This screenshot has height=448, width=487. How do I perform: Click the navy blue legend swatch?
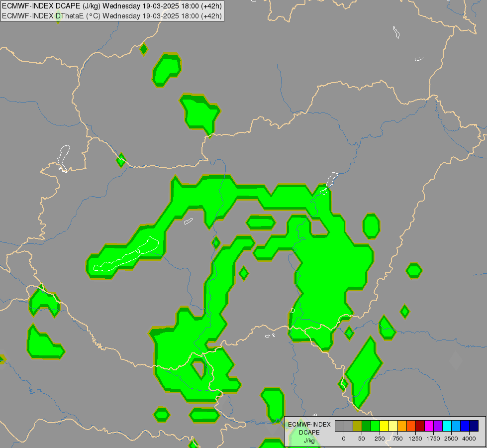[474, 426]
